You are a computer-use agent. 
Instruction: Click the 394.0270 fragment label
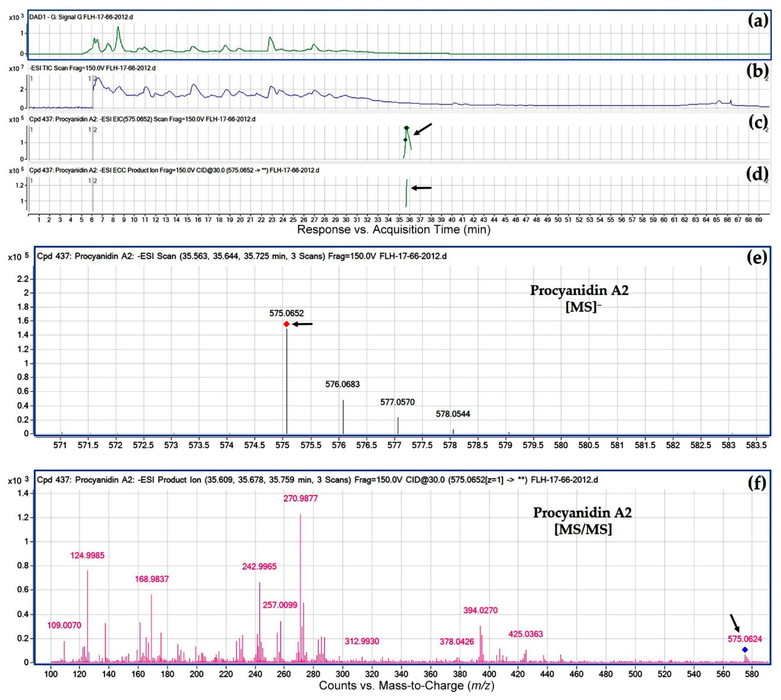[480, 610]
